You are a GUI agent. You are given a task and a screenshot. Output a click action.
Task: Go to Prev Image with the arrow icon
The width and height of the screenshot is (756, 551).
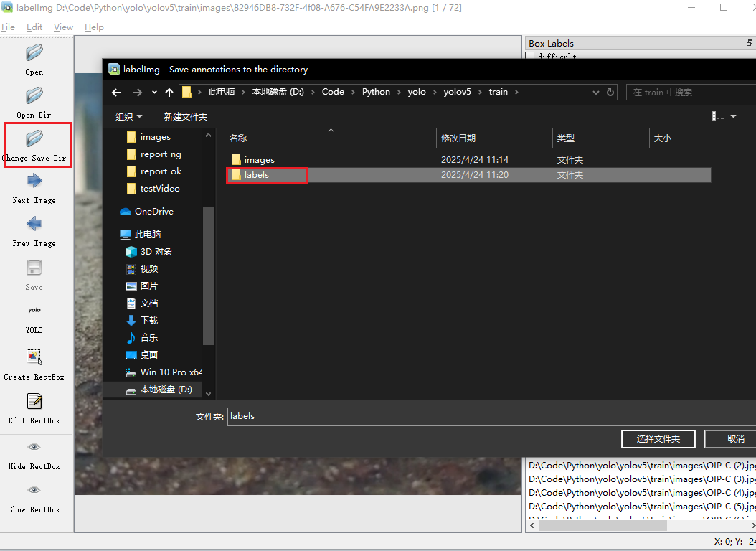click(x=34, y=224)
